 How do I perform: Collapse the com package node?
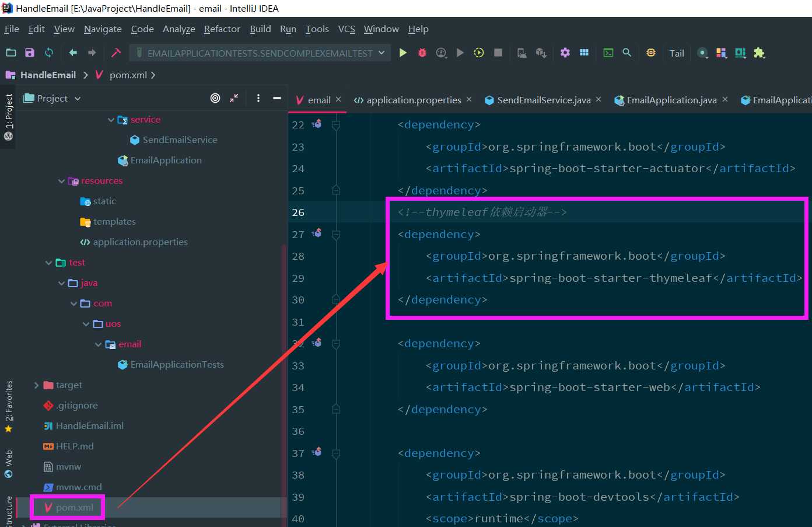[x=74, y=303]
